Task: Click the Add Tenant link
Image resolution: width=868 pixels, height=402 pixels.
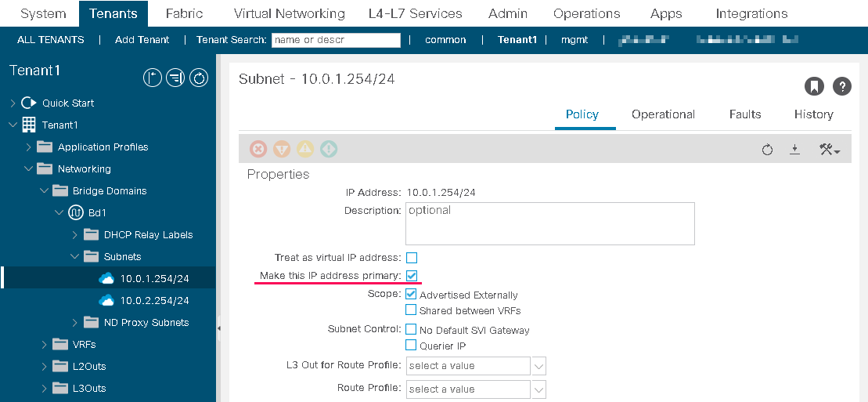Action: point(142,40)
